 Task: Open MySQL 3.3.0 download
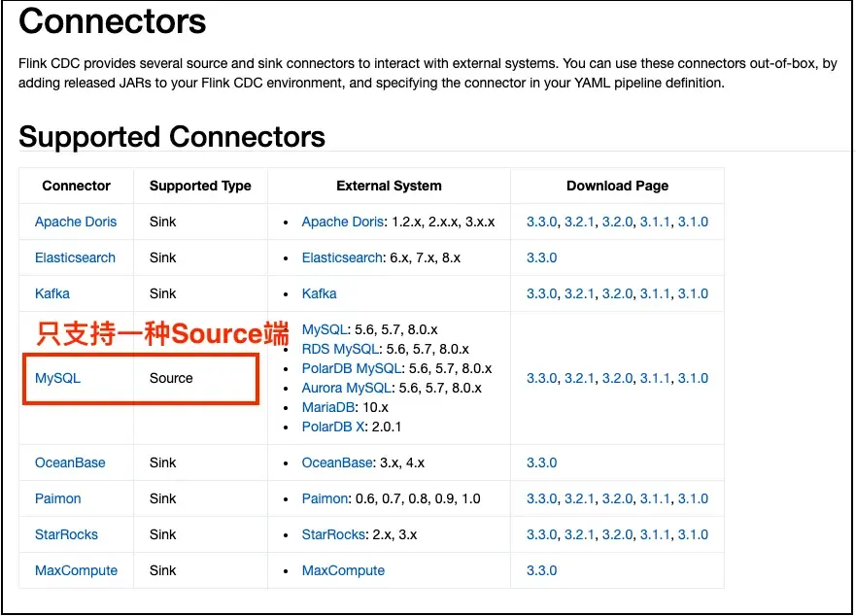541,378
